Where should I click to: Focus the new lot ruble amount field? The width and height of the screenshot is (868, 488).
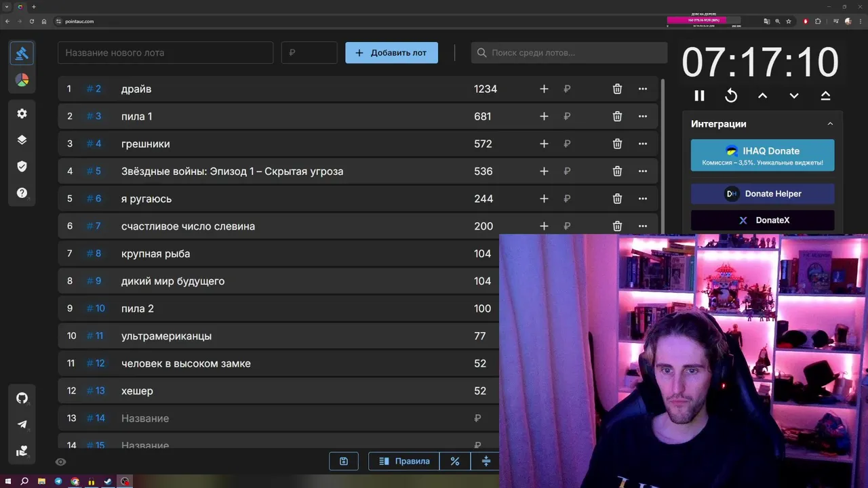tap(309, 53)
